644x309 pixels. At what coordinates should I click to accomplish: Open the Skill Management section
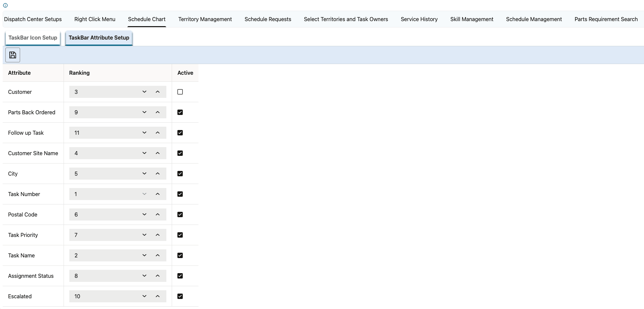click(x=472, y=19)
